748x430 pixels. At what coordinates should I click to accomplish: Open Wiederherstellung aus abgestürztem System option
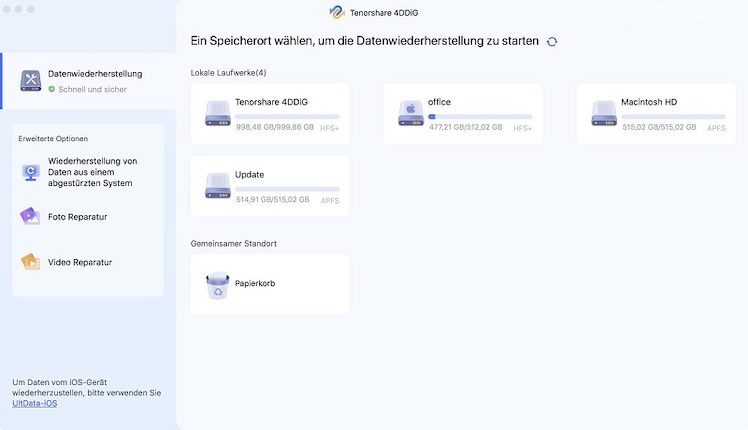pyautogui.click(x=92, y=172)
